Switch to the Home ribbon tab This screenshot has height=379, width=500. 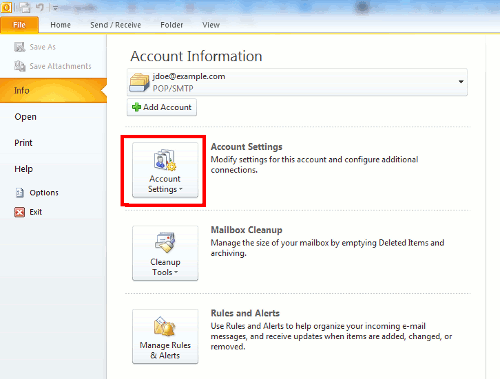tap(60, 25)
